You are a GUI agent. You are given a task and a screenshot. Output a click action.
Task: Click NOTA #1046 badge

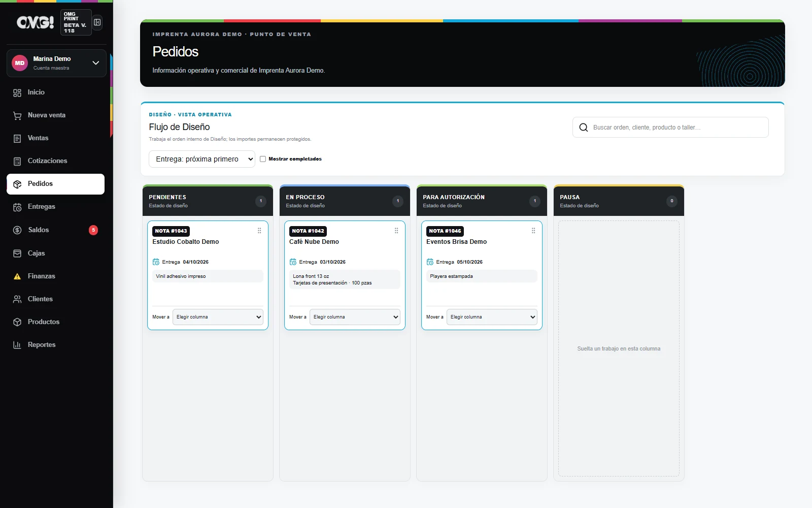coord(445,231)
